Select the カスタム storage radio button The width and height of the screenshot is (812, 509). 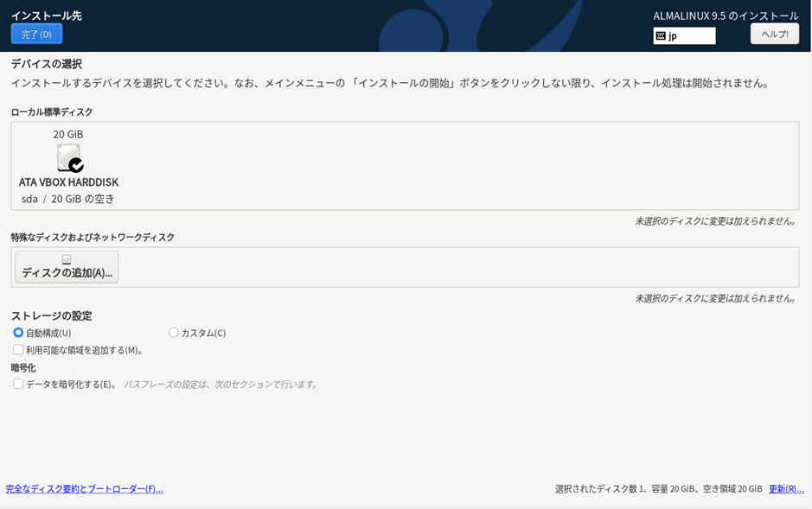(x=173, y=332)
